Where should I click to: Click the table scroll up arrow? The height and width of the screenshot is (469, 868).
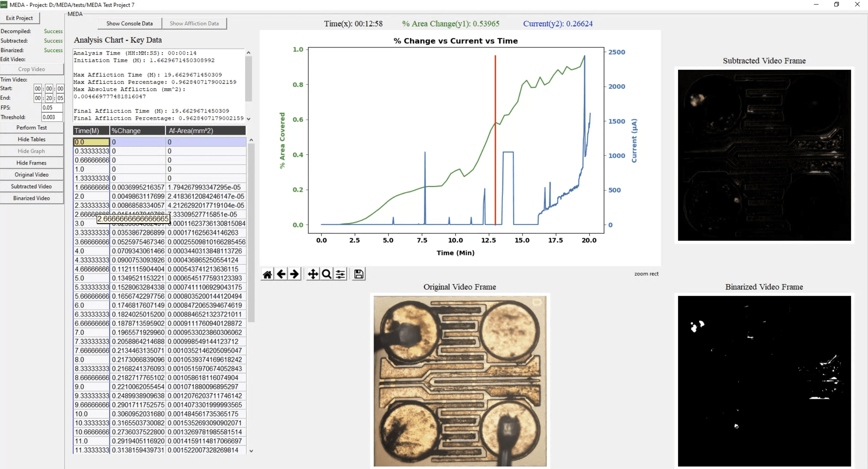pyautogui.click(x=251, y=140)
